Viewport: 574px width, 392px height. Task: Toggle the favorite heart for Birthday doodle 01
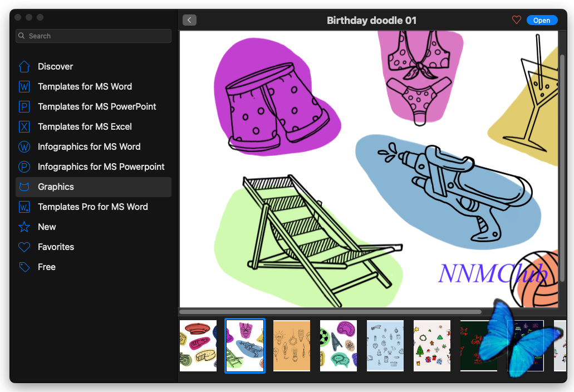517,20
